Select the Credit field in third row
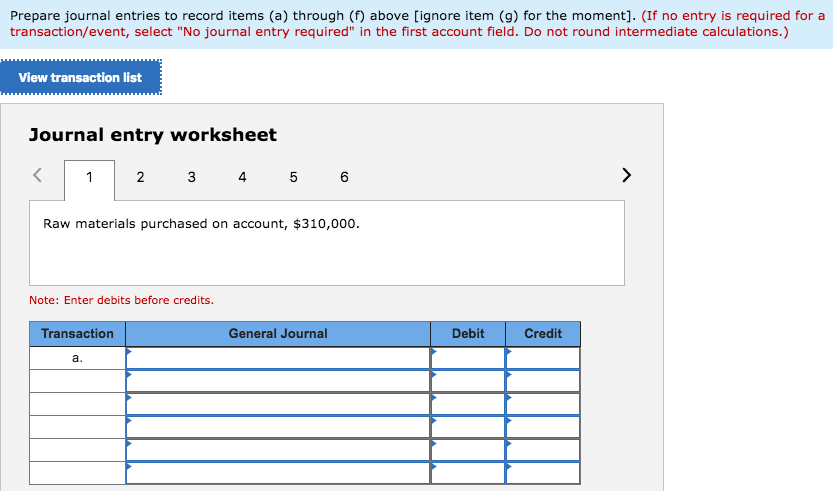833x491 pixels. pos(542,404)
